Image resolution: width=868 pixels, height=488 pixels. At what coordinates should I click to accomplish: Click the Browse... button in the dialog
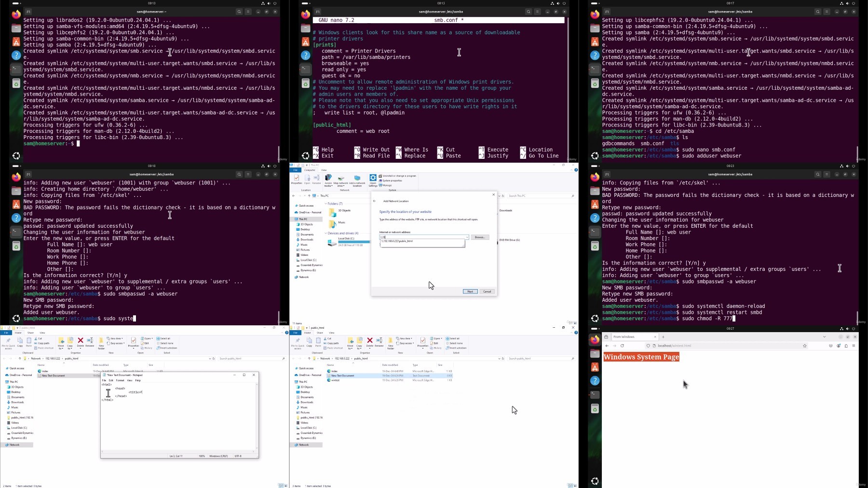[480, 237]
